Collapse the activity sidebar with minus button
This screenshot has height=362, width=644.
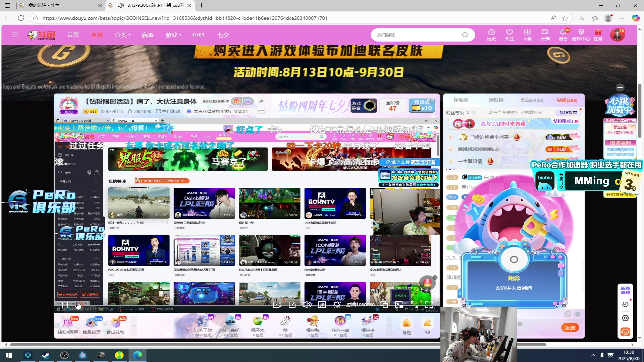pyautogui.click(x=620, y=87)
